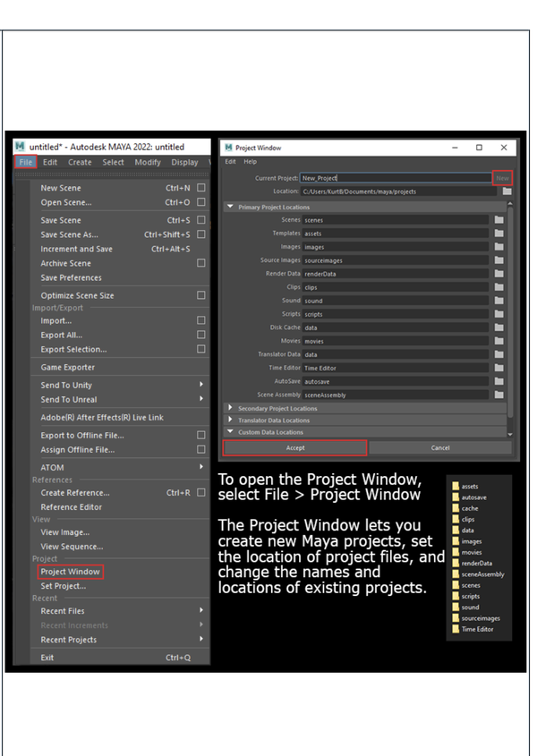The width and height of the screenshot is (537, 756).
Task: Open Edit menu in Project Window
Action: point(230,162)
